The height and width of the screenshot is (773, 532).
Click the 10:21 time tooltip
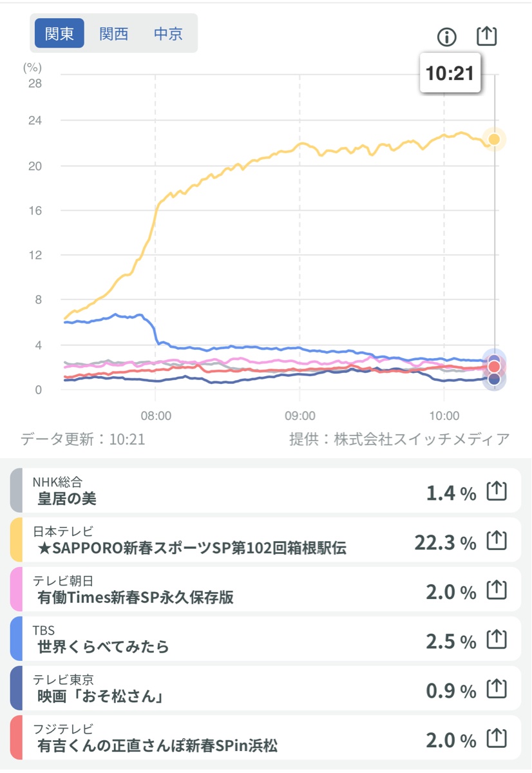click(450, 73)
